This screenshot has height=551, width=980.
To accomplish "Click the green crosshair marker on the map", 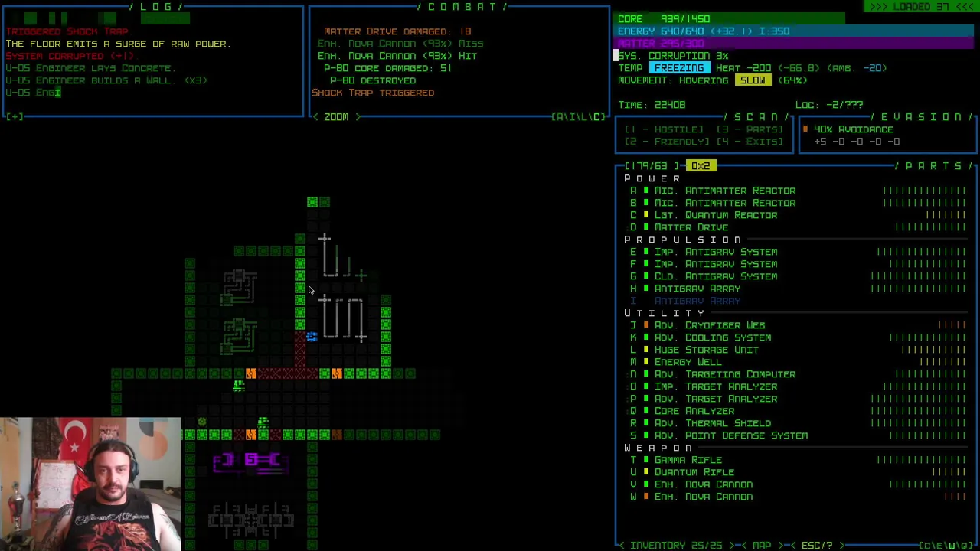I will [x=361, y=275].
